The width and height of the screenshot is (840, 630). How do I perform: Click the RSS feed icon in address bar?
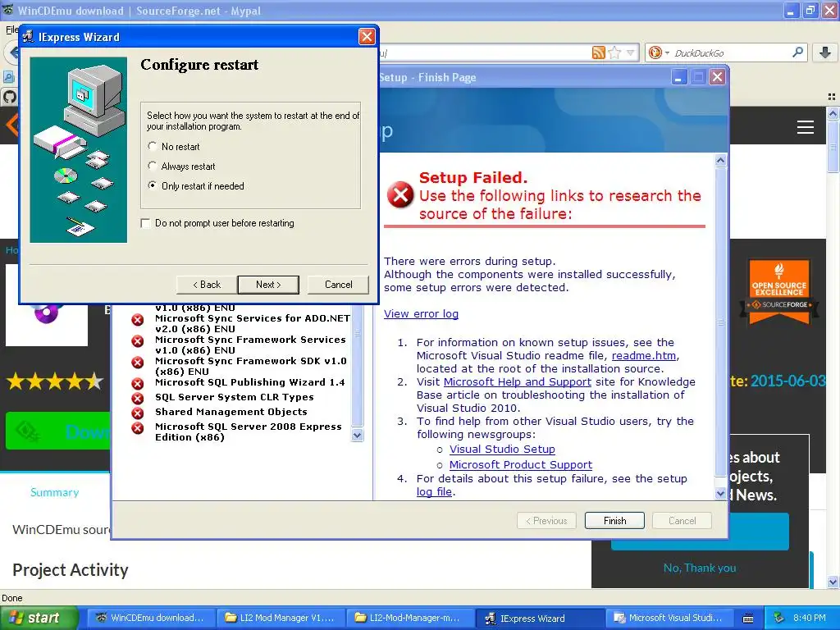(x=598, y=52)
